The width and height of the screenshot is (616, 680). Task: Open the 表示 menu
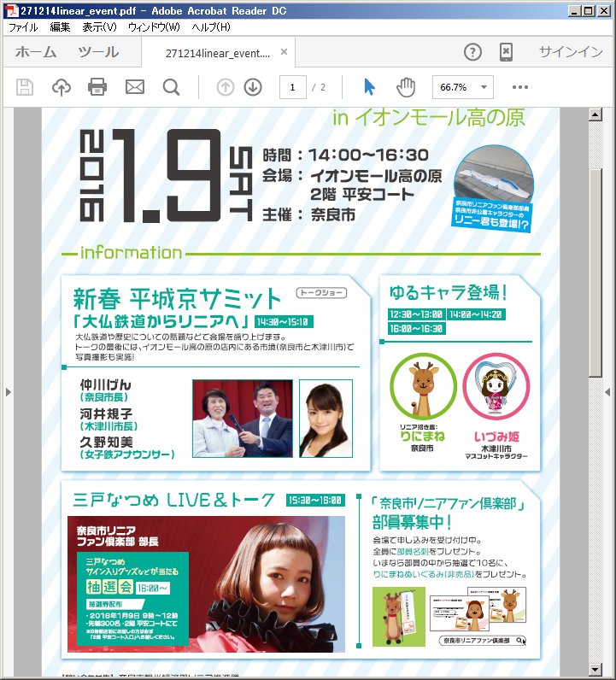click(99, 27)
